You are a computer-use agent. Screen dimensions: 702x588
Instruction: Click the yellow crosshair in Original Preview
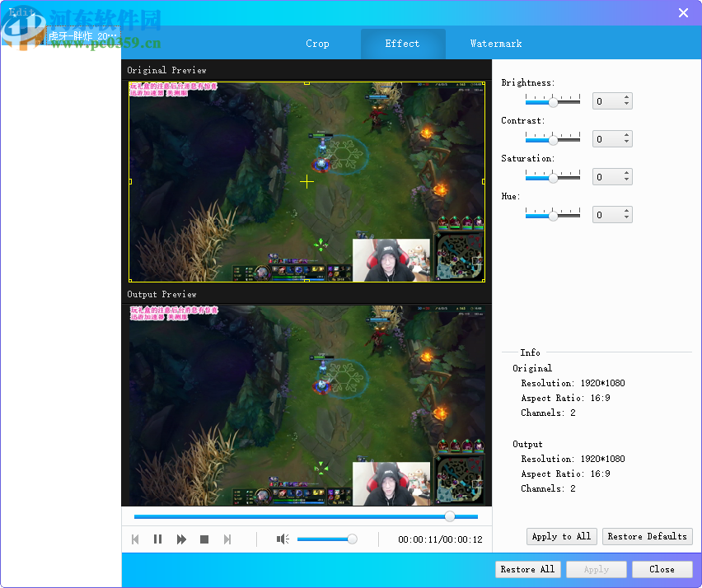pos(307,181)
